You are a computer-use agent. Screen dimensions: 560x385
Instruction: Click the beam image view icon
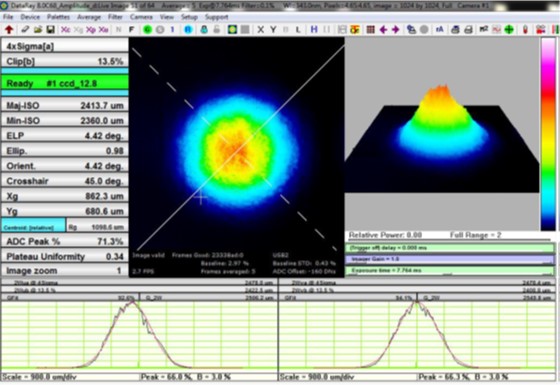(x=232, y=30)
